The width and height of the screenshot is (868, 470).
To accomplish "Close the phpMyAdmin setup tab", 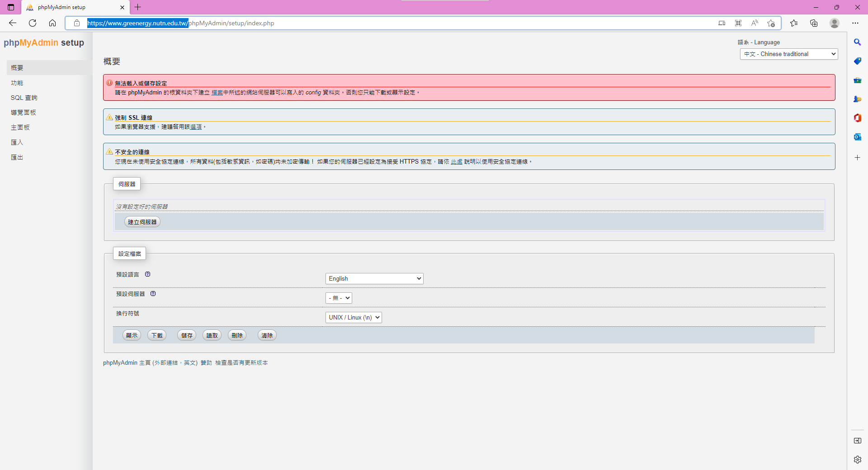I will [x=122, y=7].
